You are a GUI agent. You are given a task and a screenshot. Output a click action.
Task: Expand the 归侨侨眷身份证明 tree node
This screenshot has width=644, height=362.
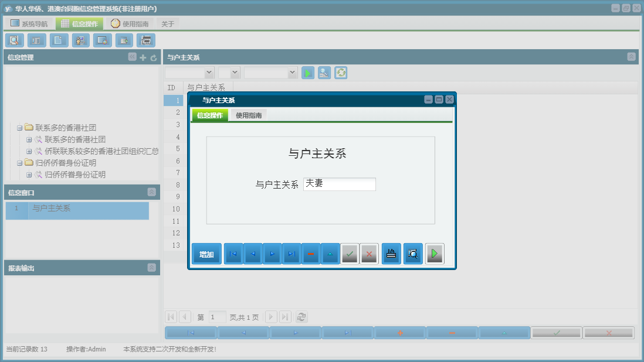click(x=21, y=162)
